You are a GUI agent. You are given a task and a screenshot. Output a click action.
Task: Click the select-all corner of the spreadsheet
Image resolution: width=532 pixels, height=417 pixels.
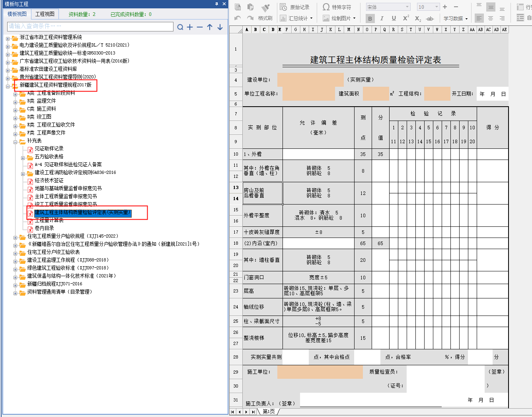tap(236, 29)
